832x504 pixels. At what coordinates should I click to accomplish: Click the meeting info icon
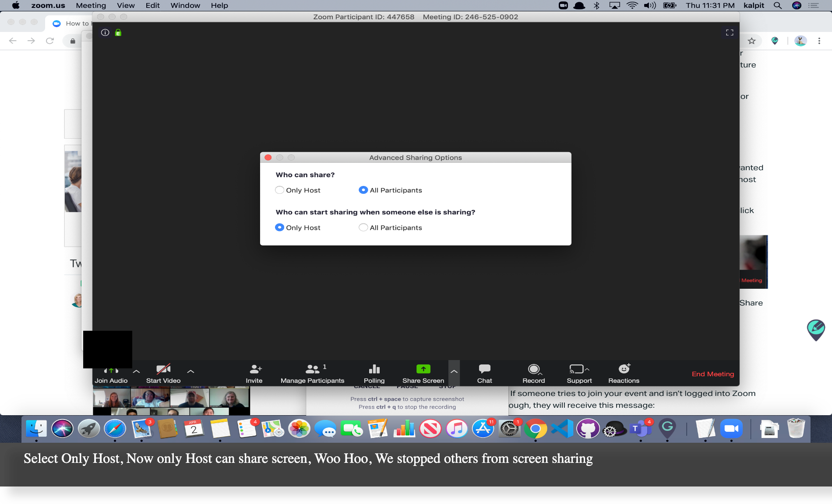click(x=105, y=32)
